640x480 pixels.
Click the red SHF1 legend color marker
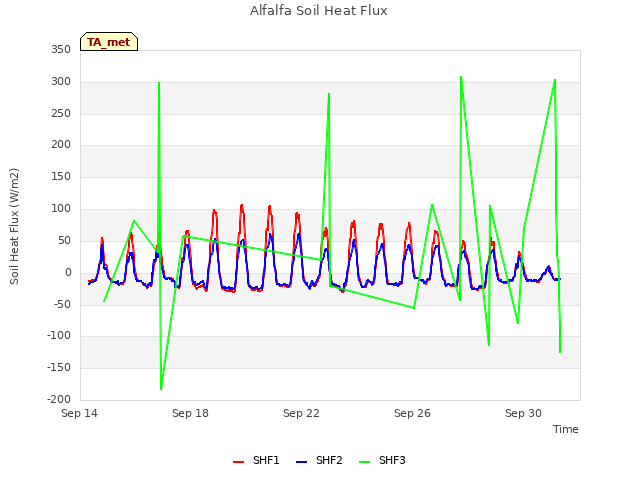point(238,462)
